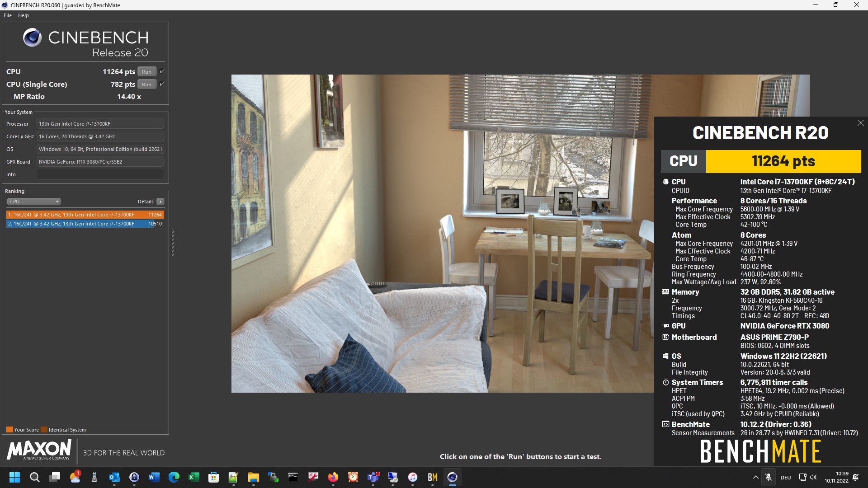Image resolution: width=868 pixels, height=488 pixels.
Task: Open the weather widget with notification badge
Action: pyautogui.click(x=75, y=477)
